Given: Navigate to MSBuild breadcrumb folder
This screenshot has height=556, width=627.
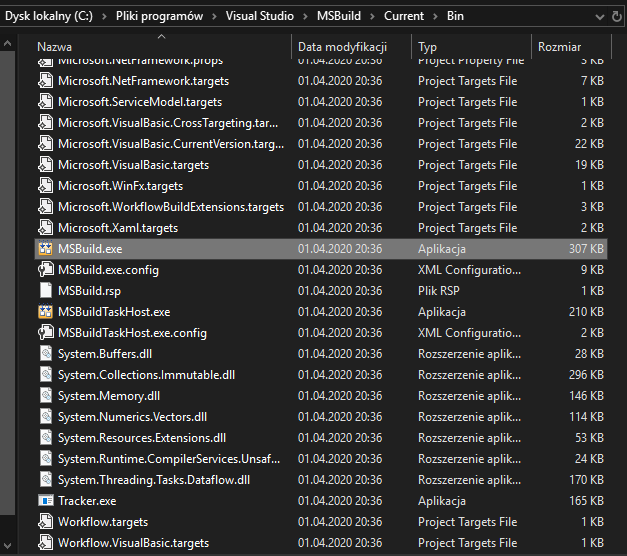Looking at the screenshot, I should [339, 16].
